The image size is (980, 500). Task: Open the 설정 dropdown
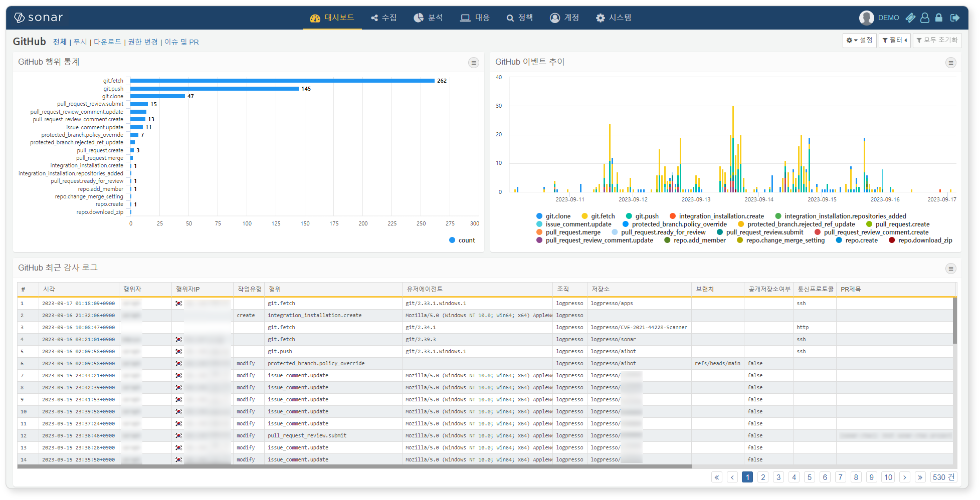point(859,40)
